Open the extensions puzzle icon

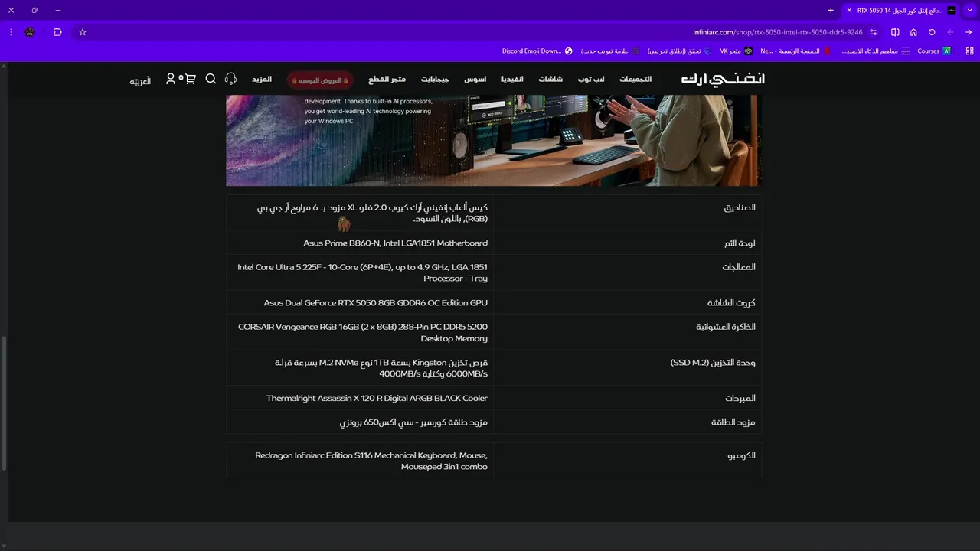coord(57,32)
